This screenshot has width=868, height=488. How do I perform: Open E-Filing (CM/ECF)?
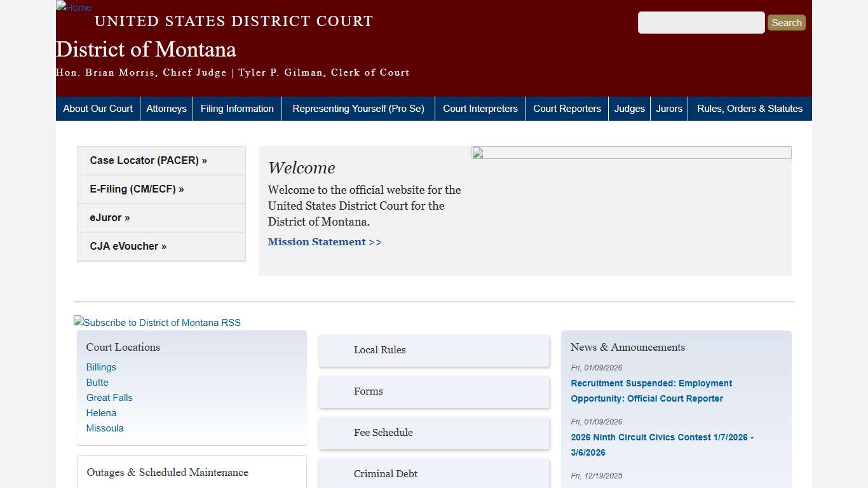point(137,189)
